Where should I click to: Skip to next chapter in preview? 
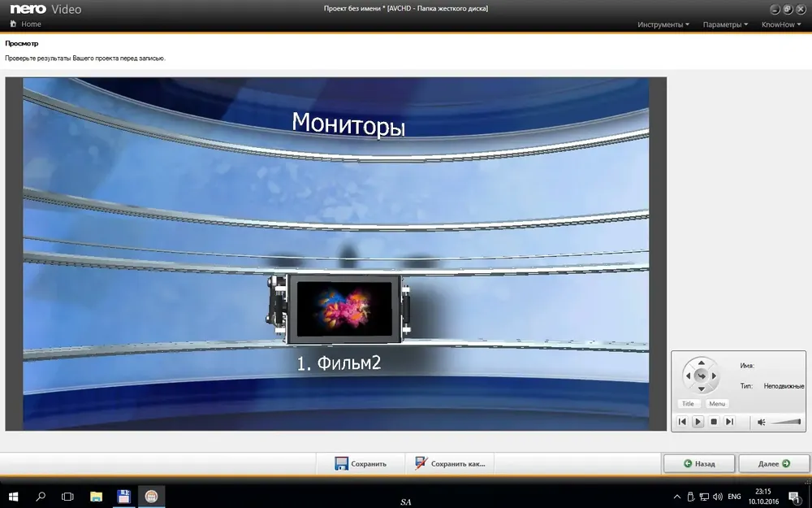tap(729, 421)
